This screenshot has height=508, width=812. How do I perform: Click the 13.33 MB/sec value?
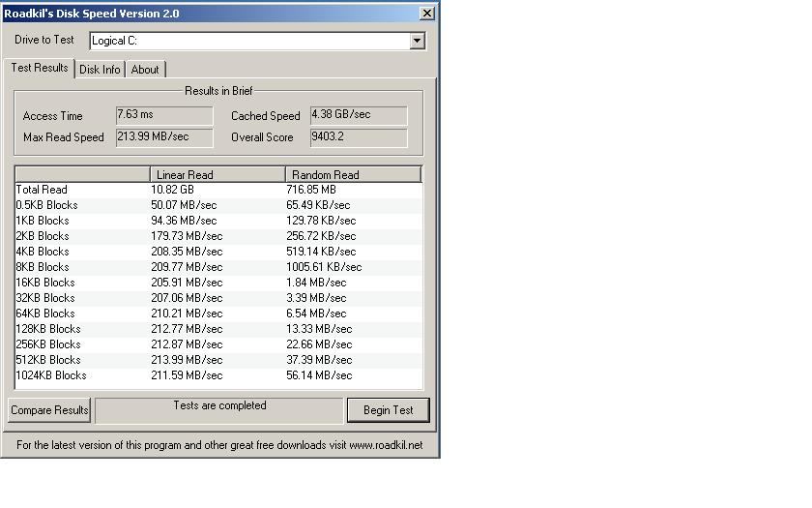(319, 329)
